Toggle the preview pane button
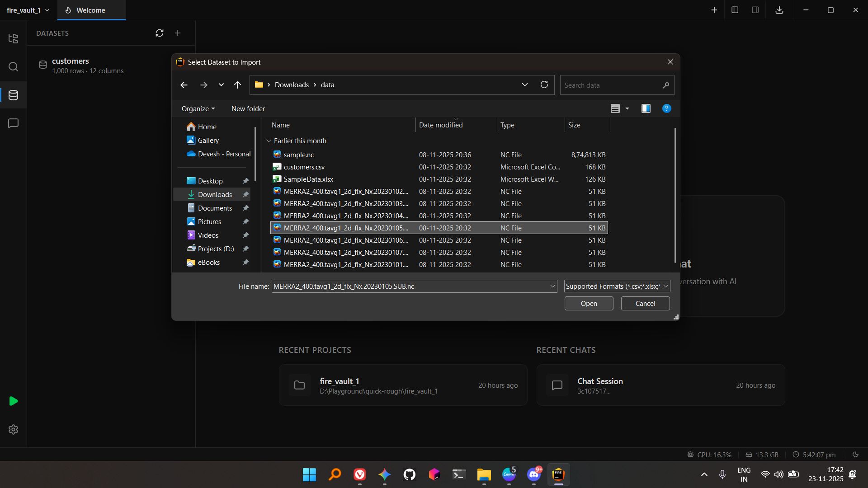Image resolution: width=868 pixels, height=488 pixels. (646, 108)
